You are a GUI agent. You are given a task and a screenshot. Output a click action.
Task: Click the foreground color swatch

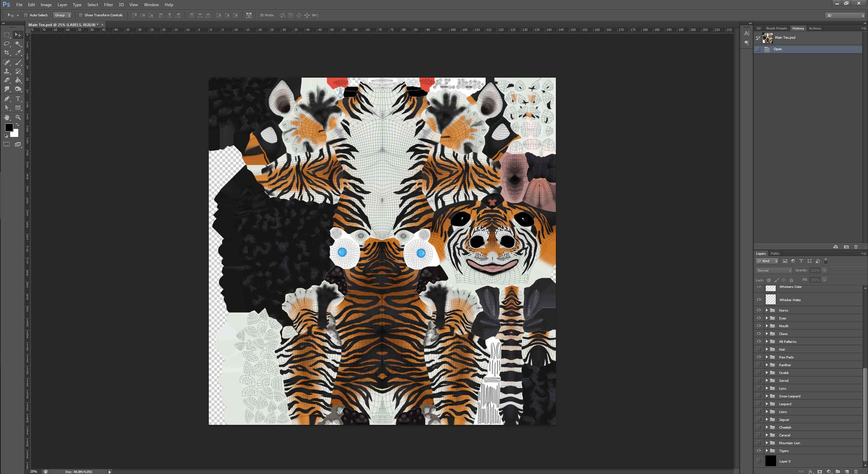point(9,127)
